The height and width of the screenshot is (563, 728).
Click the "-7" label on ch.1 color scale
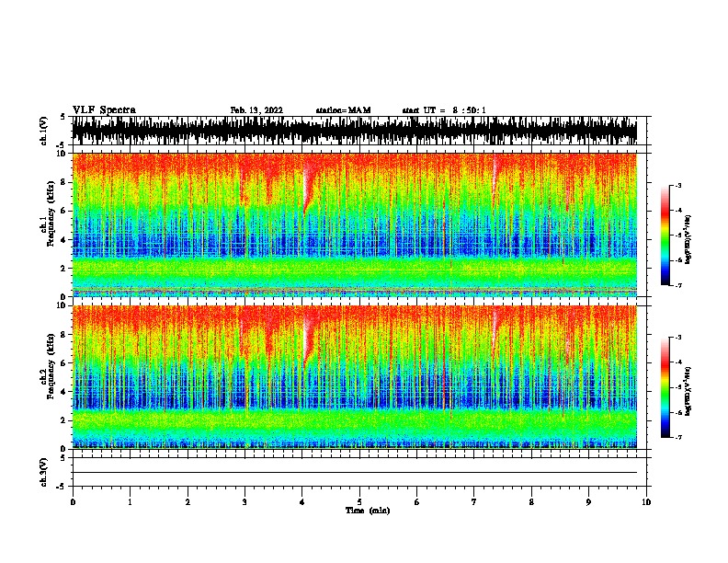click(x=678, y=285)
